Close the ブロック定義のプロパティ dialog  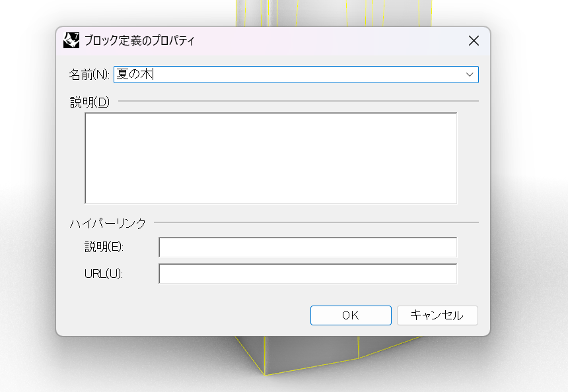474,40
